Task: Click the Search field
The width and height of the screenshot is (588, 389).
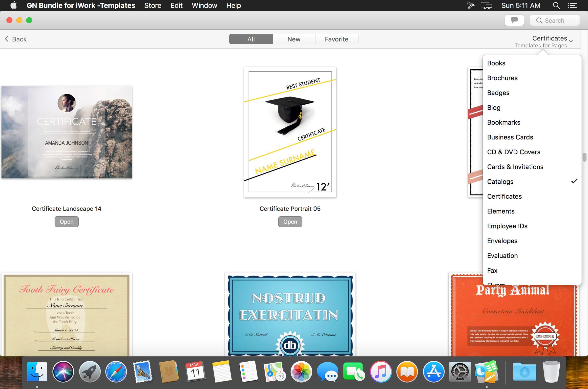Action: pyautogui.click(x=555, y=20)
